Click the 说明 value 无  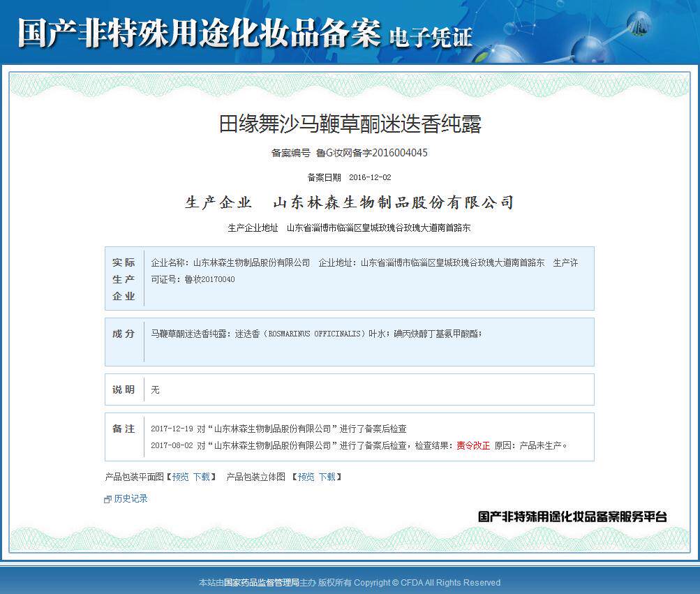pyautogui.click(x=155, y=389)
